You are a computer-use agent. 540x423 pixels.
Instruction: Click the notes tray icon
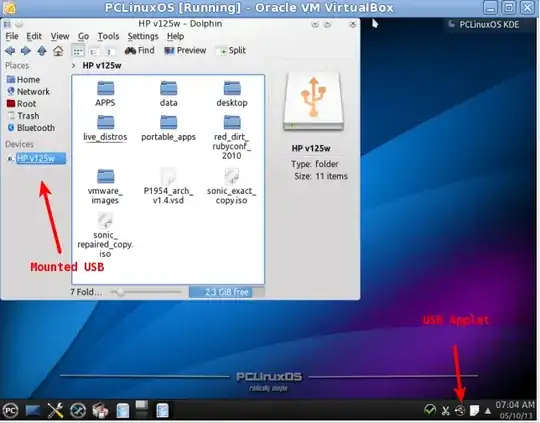pos(474,410)
